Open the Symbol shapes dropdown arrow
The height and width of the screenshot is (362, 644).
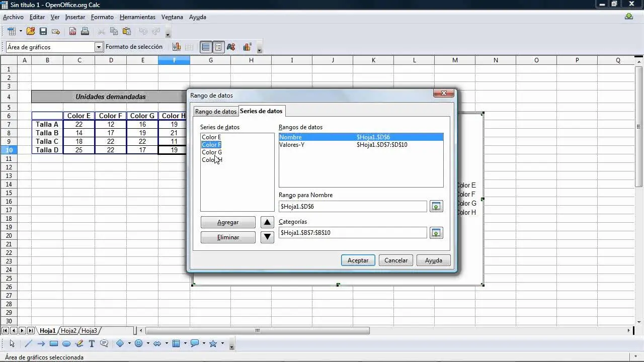click(148, 344)
